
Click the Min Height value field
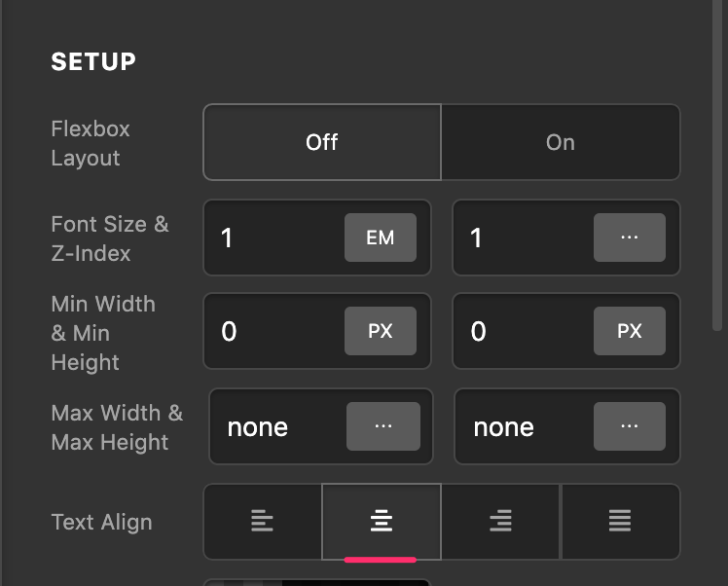click(524, 331)
